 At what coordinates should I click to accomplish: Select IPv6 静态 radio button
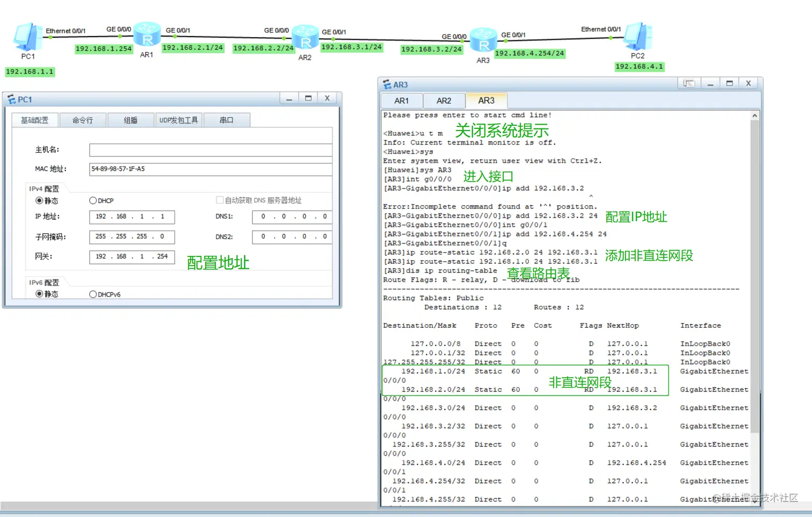click(x=39, y=294)
